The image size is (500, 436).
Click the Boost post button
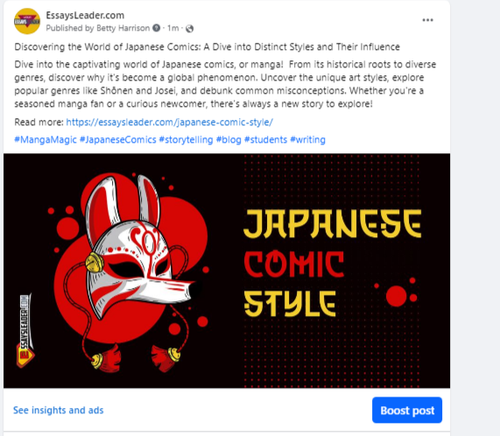point(407,410)
